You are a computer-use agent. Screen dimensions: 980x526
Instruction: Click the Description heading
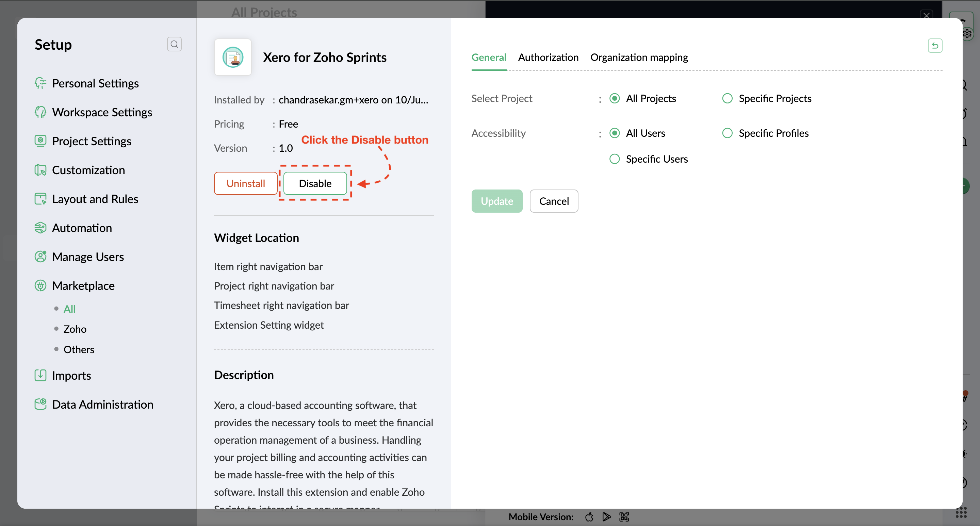pos(244,375)
